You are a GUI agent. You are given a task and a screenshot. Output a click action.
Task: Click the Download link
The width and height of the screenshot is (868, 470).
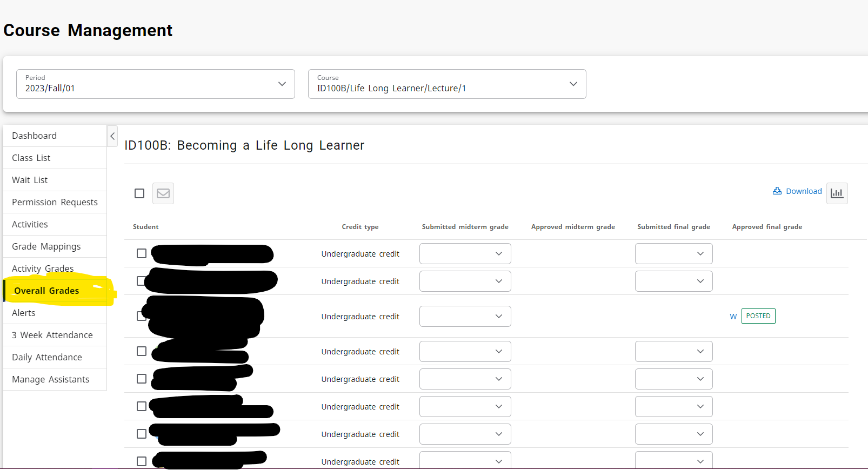click(x=804, y=191)
